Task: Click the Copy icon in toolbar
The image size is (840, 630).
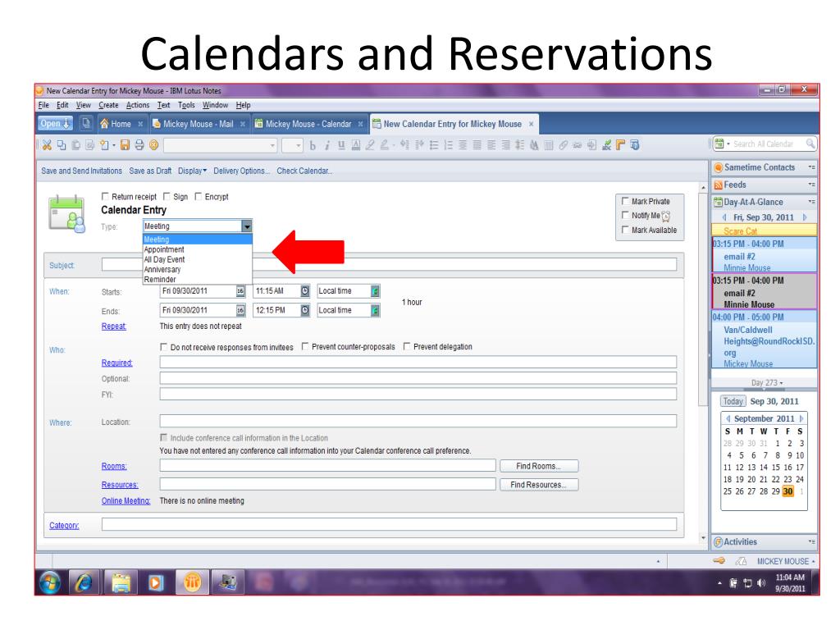Action: point(62,145)
